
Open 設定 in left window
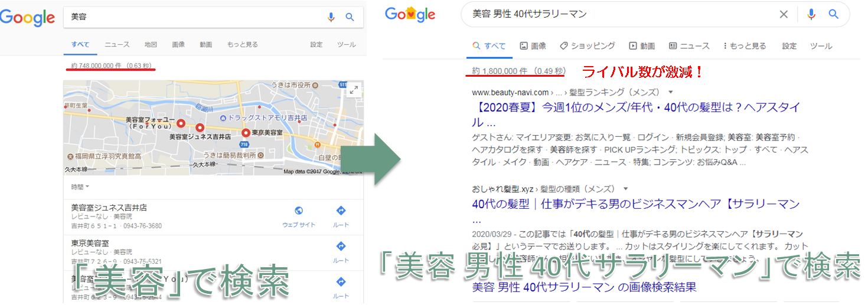click(x=316, y=44)
